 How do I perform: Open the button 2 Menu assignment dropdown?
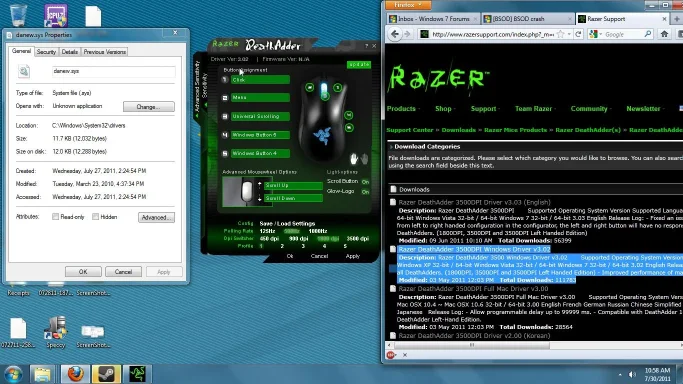coord(260,98)
